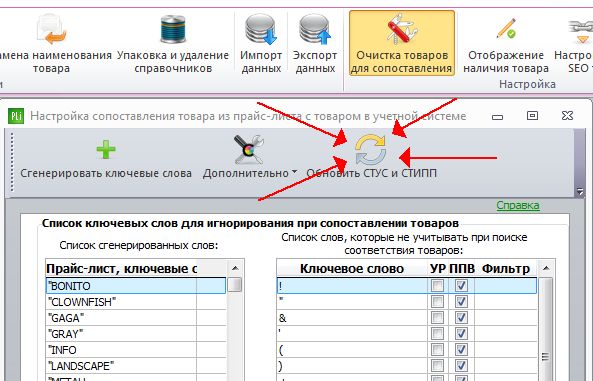The height and width of the screenshot is (381, 593).
Task: Open Очистка товаров для сопоставления
Action: pyautogui.click(x=402, y=43)
